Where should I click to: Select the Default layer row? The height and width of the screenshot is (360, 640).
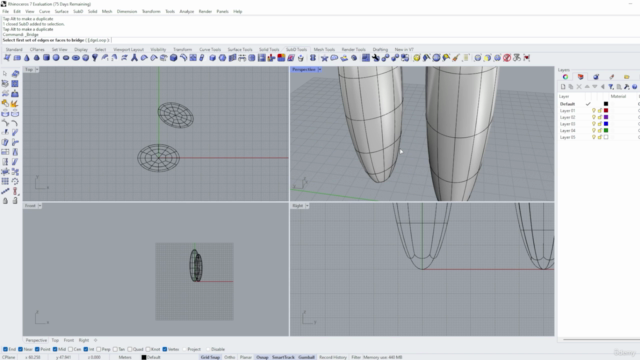point(598,104)
